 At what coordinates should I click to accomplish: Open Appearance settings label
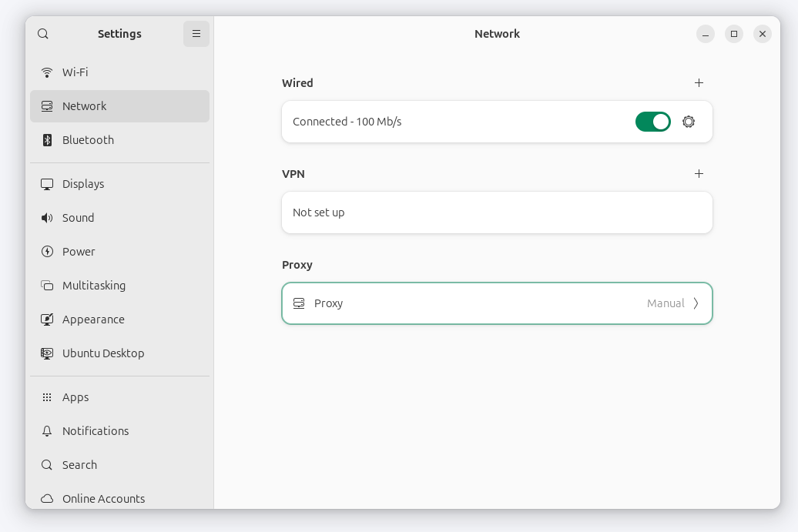pos(93,320)
